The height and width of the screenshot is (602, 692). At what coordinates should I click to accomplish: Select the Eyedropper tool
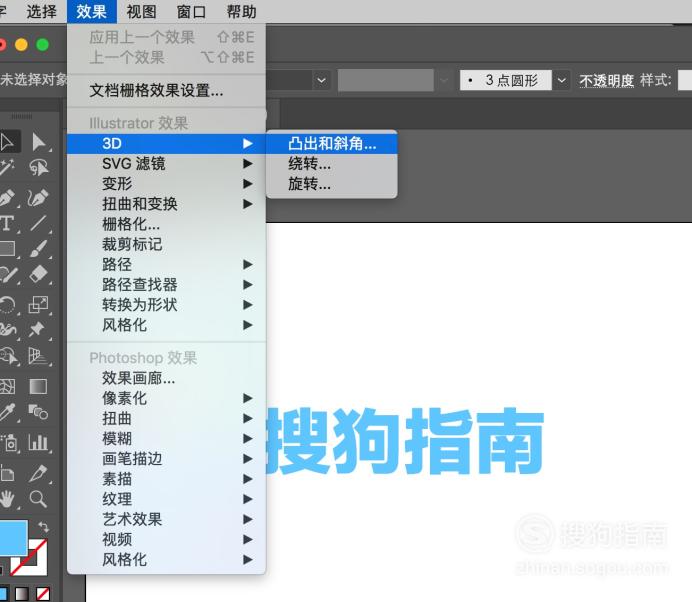tap(7, 412)
